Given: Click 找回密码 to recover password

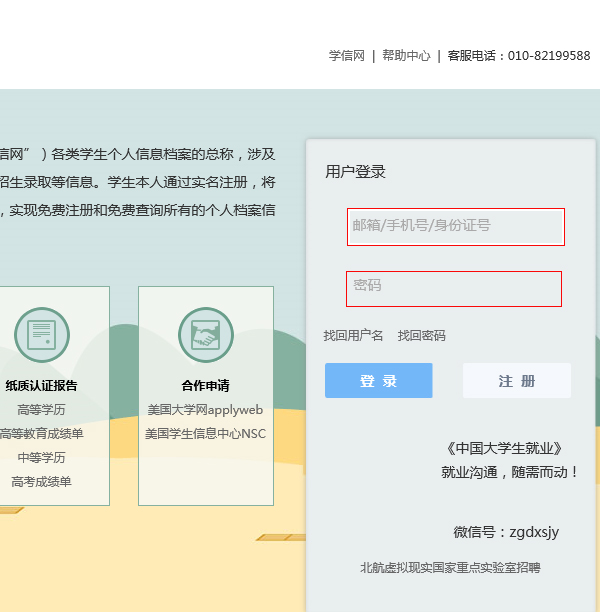Looking at the screenshot, I should click(421, 336).
